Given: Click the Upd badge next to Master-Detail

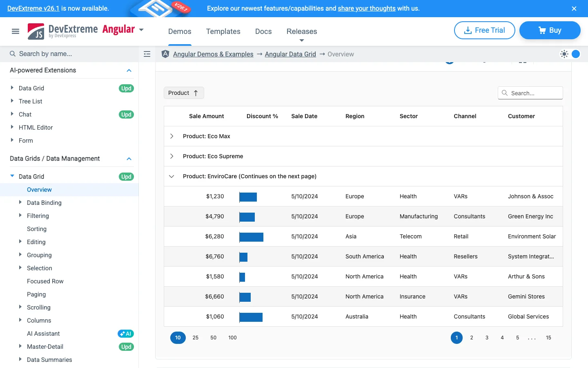Looking at the screenshot, I should pyautogui.click(x=126, y=347).
